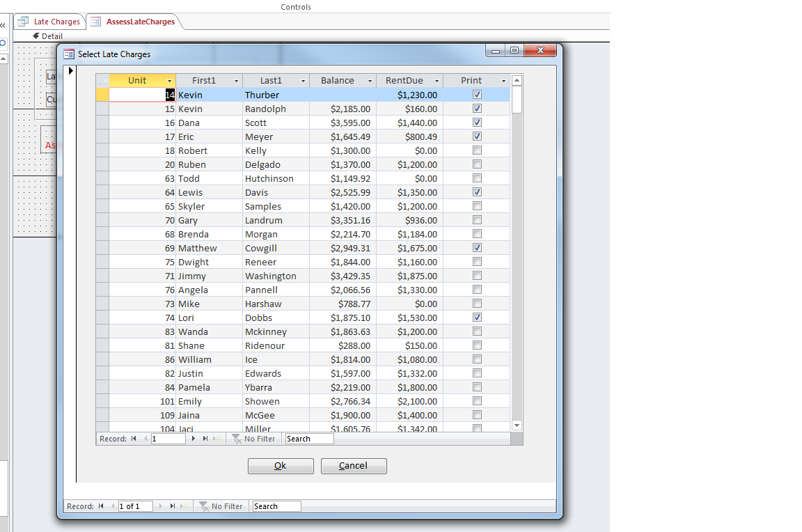
Task: Click the outer form Search box
Action: click(276, 506)
